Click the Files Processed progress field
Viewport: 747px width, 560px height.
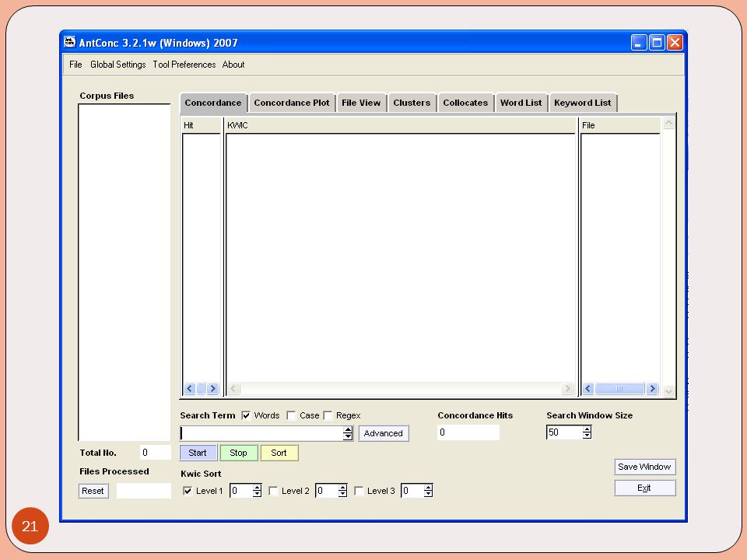143,491
